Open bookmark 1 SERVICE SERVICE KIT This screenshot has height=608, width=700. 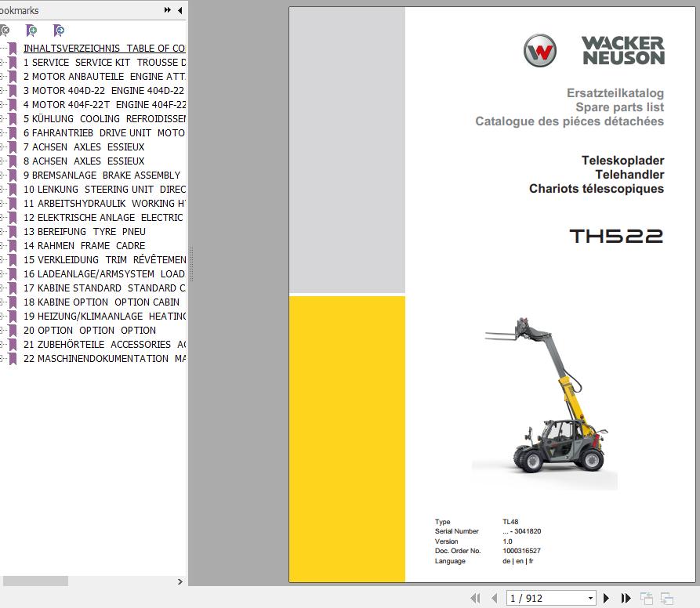[104, 63]
